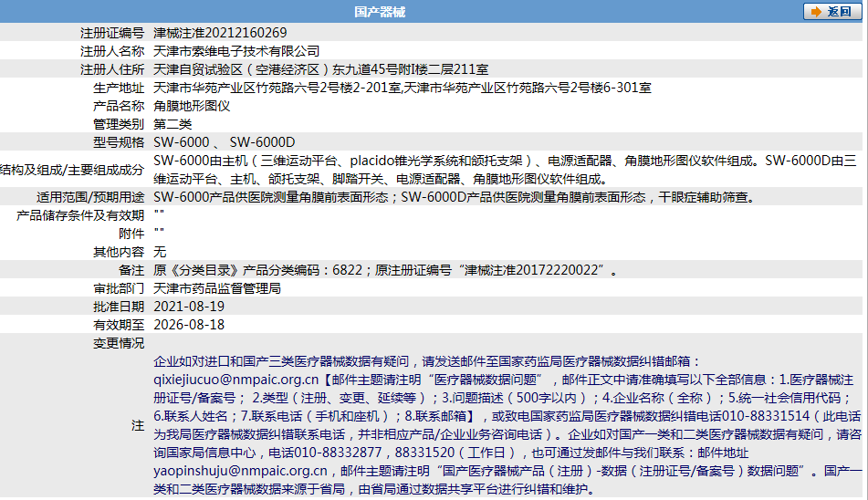Click email address yaopinshuju@nmpaic.org.cn

coord(240,471)
